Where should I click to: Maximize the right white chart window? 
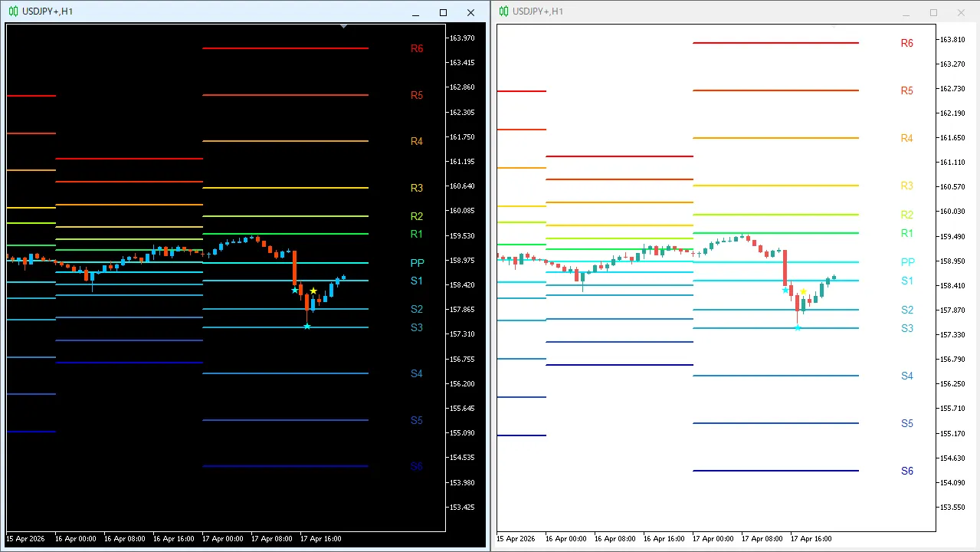click(933, 12)
